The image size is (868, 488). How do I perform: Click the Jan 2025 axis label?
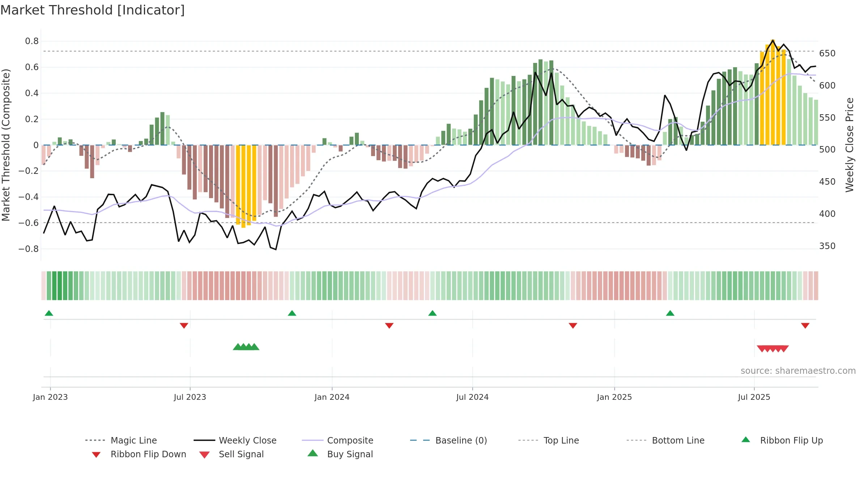tap(614, 397)
